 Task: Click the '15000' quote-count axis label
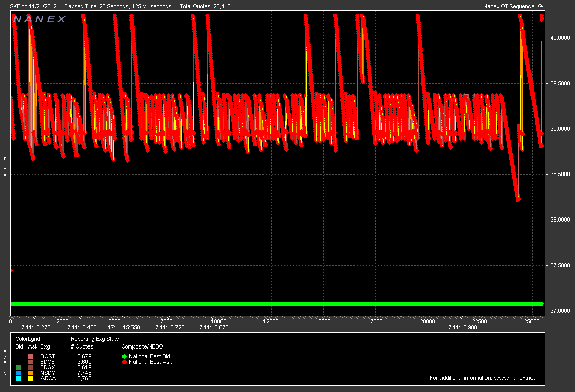pyautogui.click(x=323, y=321)
